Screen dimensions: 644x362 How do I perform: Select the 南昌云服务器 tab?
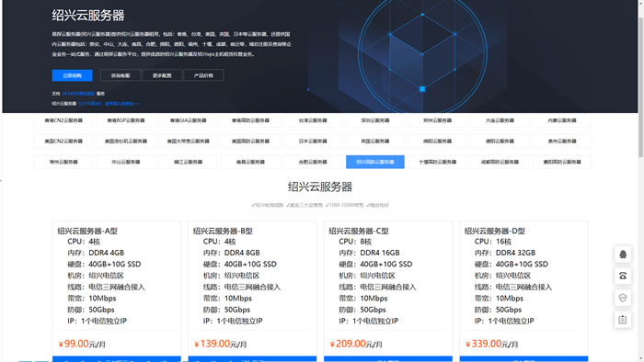point(250,162)
